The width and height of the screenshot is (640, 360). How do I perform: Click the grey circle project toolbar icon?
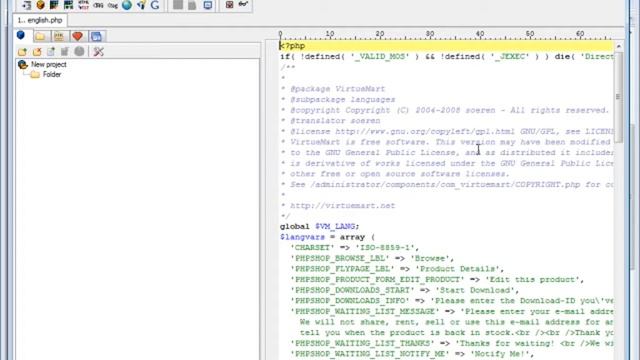(x=79, y=51)
